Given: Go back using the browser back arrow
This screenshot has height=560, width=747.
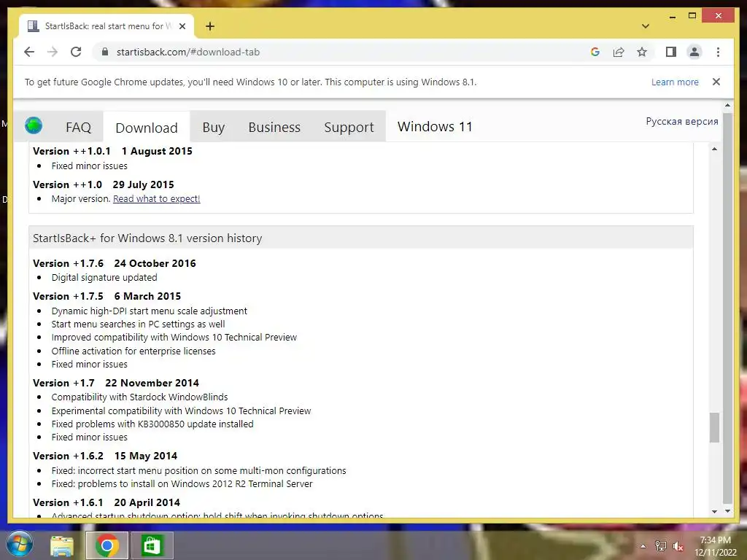Looking at the screenshot, I should click(x=29, y=52).
